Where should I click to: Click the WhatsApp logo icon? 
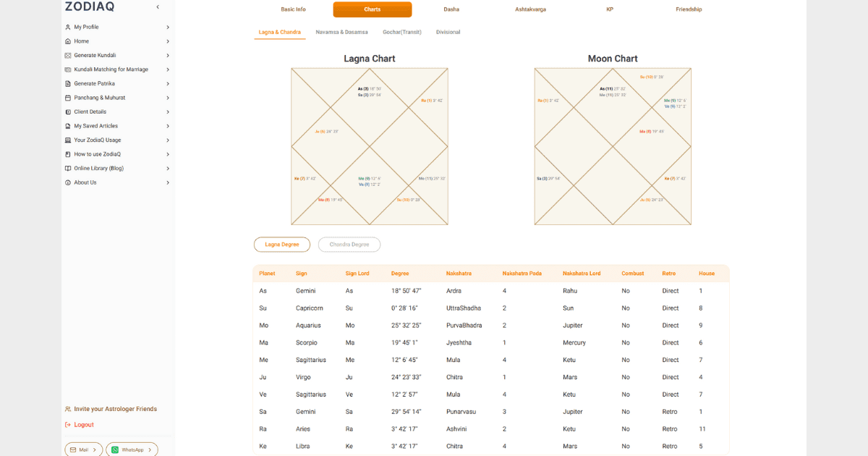(x=114, y=449)
